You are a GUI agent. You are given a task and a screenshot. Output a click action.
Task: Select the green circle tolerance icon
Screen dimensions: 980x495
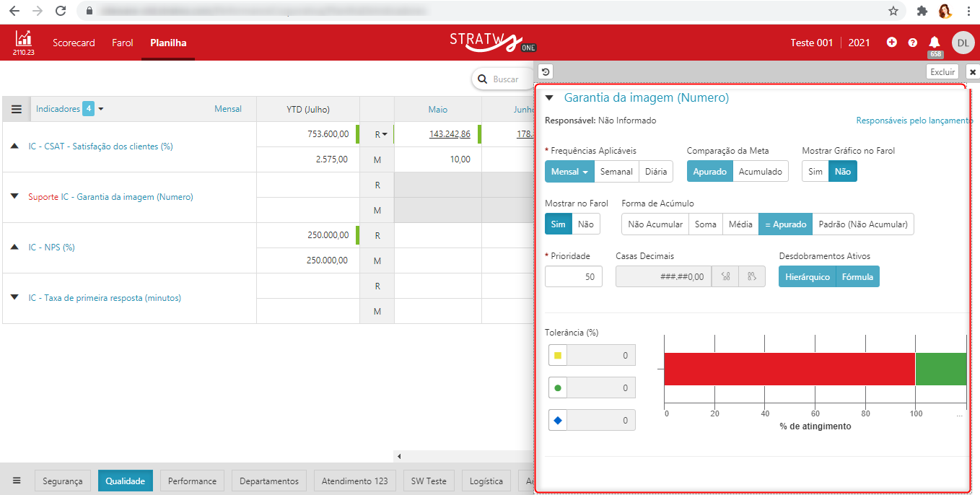click(x=558, y=387)
